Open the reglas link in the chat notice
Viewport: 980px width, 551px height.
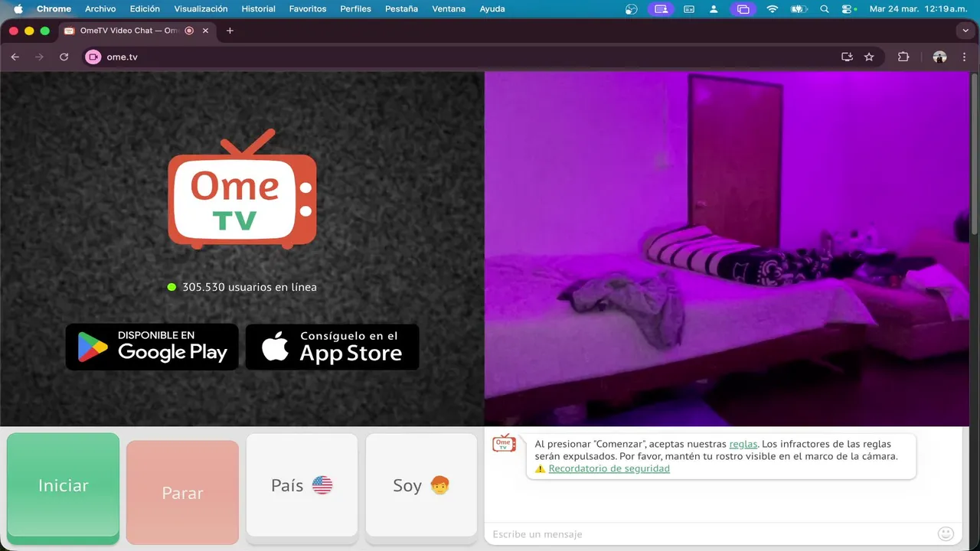[x=743, y=444]
